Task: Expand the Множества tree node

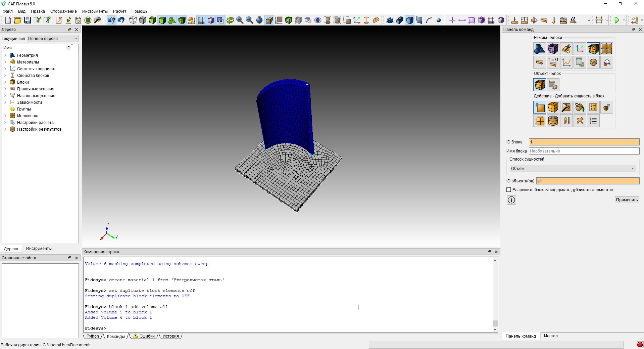Action: [5, 116]
